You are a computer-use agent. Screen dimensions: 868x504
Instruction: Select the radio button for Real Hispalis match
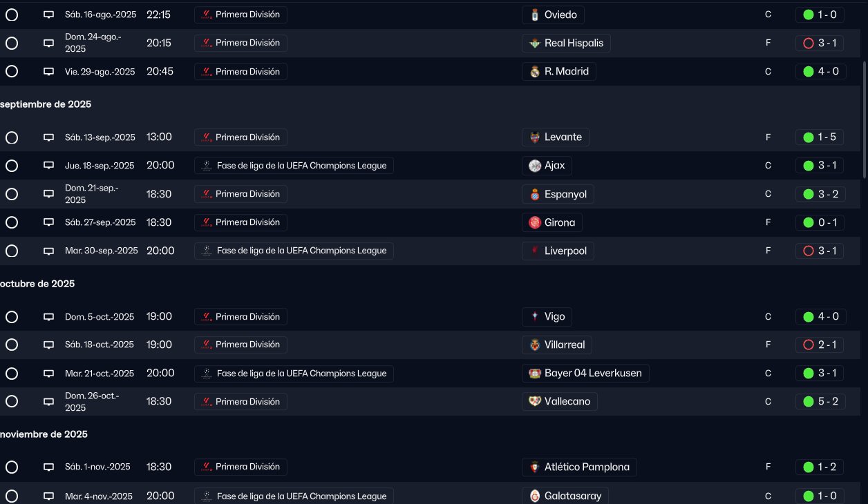point(12,43)
